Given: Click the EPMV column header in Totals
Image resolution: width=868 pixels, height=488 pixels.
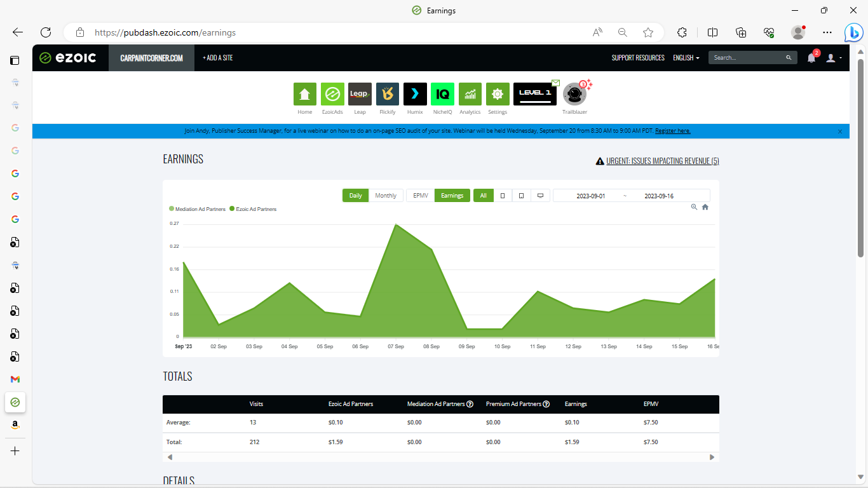Looking at the screenshot, I should (x=651, y=404).
